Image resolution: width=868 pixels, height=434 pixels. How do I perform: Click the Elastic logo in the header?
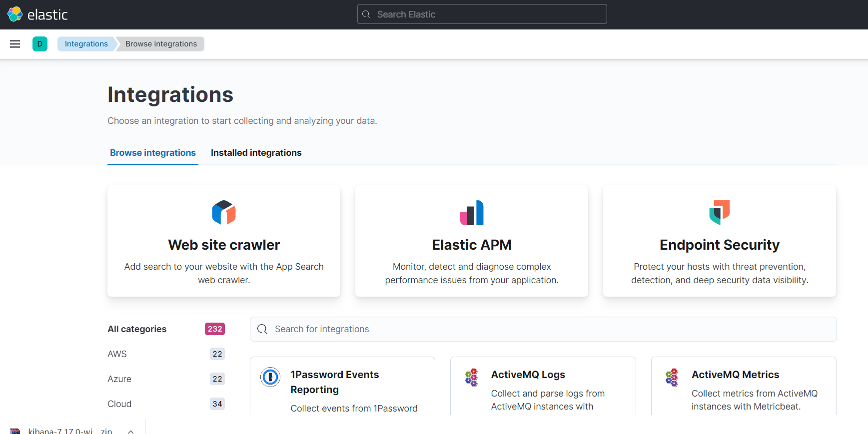click(x=37, y=14)
